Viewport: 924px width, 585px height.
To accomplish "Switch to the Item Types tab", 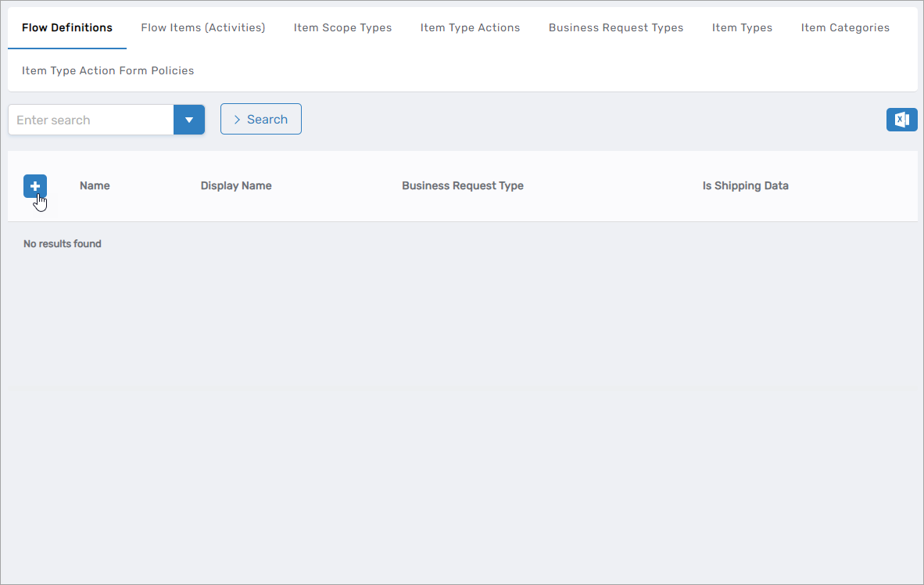I will tap(742, 27).
